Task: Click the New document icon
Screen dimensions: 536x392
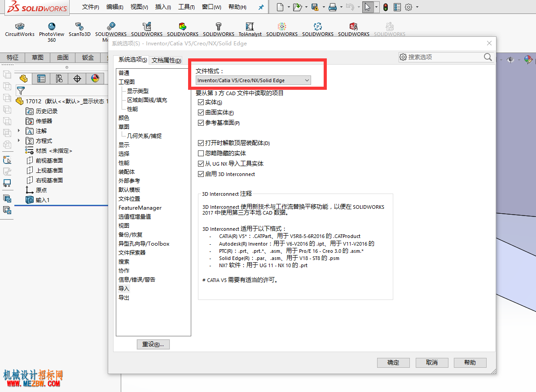Action: tap(280, 7)
